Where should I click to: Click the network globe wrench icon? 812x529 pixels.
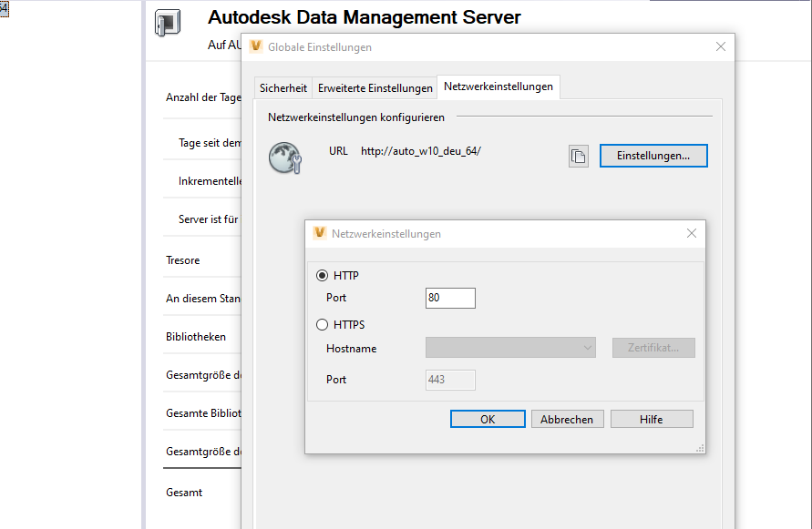click(285, 158)
